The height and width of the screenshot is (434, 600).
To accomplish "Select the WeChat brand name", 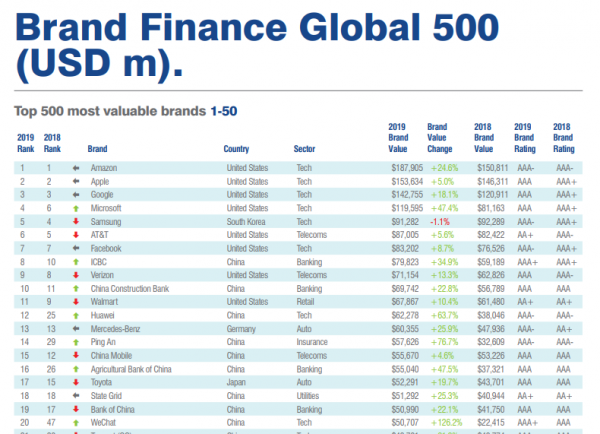I will point(103,423).
